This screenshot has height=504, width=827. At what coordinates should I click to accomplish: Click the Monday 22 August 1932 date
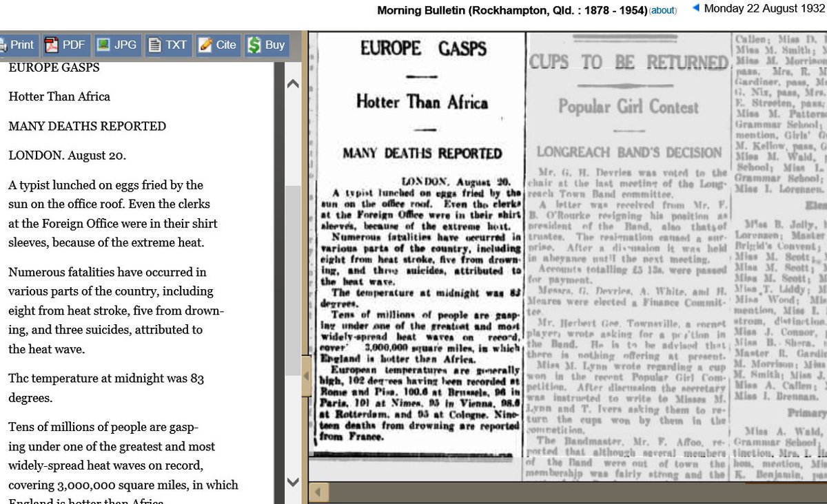765,9
